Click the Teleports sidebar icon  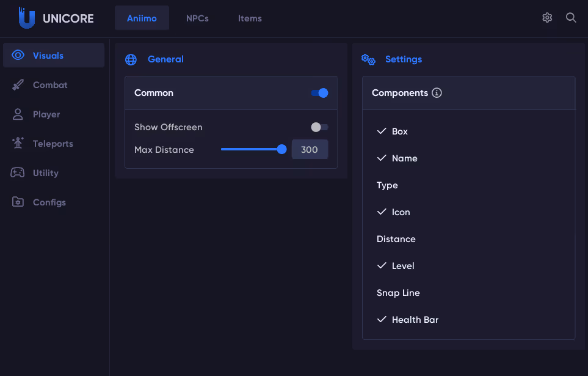(18, 143)
